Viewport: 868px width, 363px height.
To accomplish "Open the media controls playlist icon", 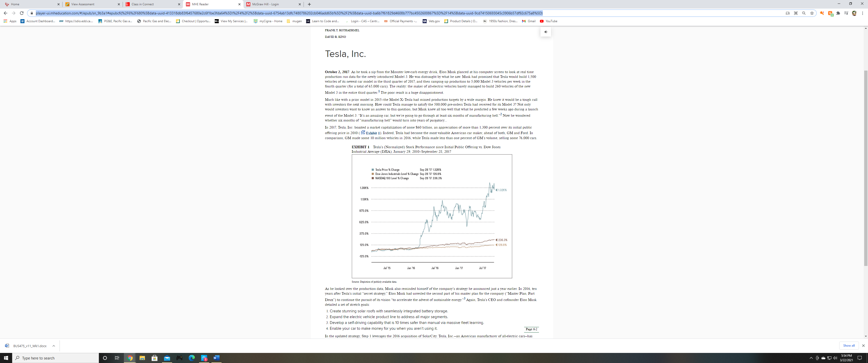I will (x=846, y=13).
